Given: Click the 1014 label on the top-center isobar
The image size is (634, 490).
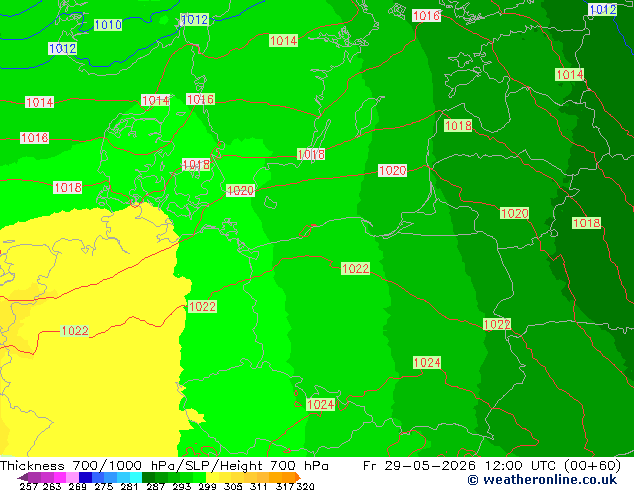Looking at the screenshot, I should (x=283, y=40).
